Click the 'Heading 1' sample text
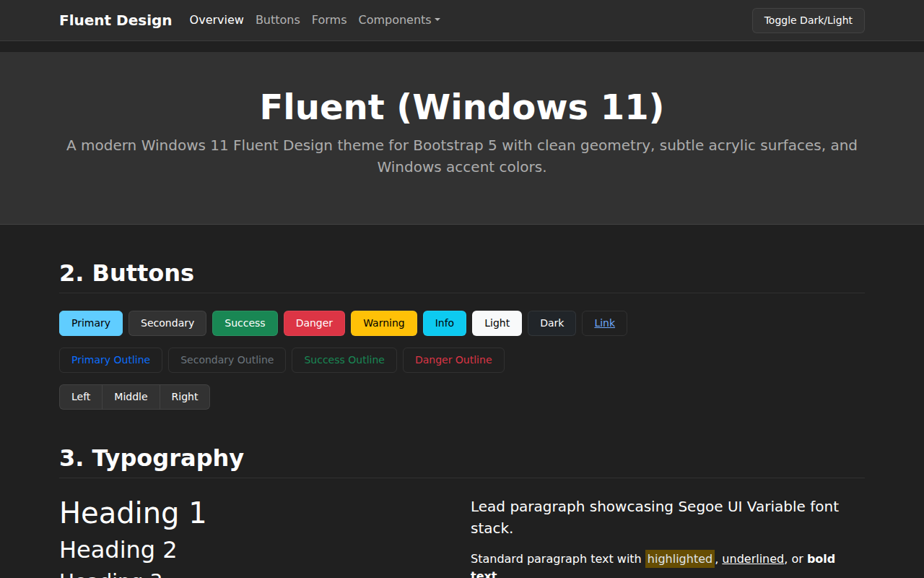The height and width of the screenshot is (578, 924). point(133,513)
